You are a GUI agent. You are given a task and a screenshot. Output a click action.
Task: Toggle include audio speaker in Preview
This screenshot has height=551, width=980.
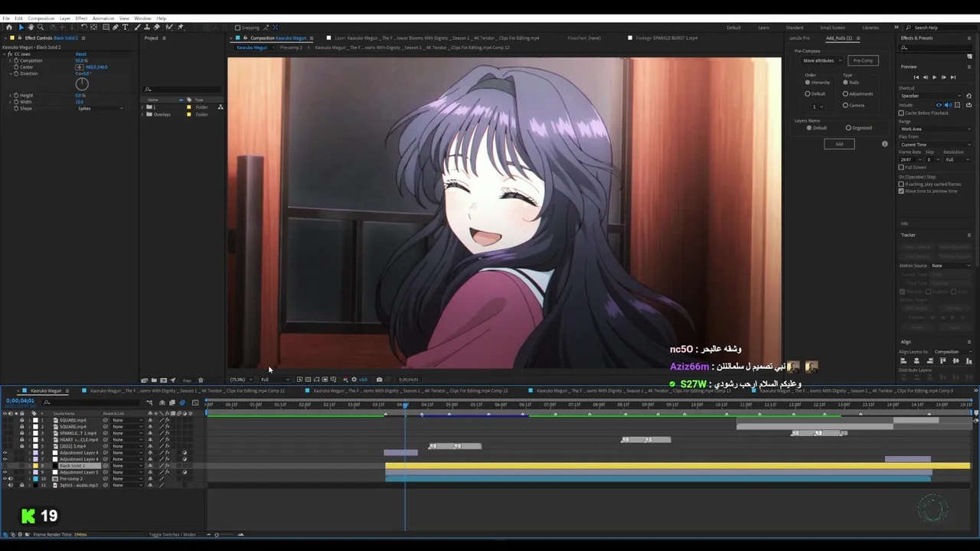948,105
